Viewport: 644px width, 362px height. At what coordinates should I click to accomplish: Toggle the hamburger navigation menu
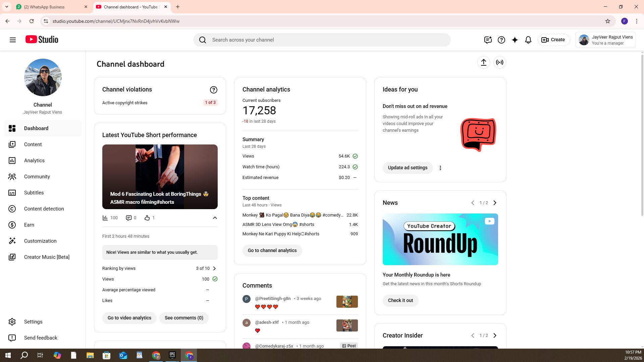tap(13, 40)
